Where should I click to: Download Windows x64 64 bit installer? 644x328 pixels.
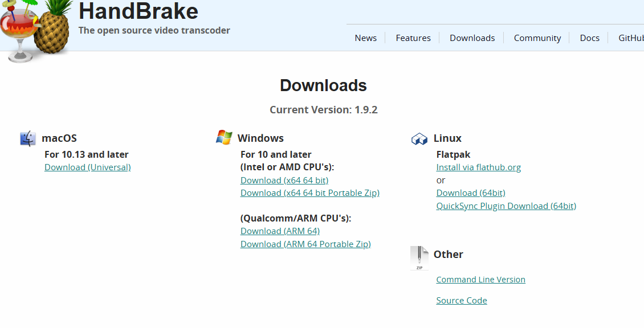[x=284, y=180]
